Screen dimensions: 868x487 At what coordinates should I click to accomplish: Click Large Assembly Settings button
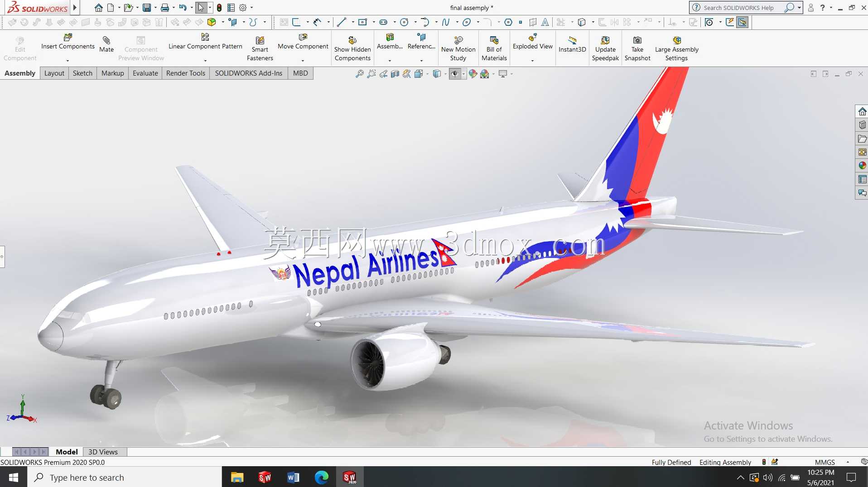676,48
